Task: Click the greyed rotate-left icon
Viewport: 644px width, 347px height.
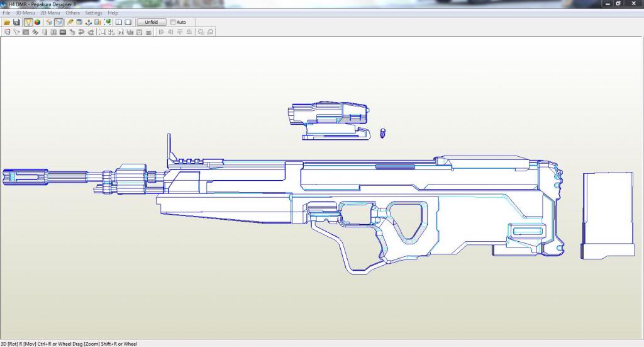Action: click(201, 32)
